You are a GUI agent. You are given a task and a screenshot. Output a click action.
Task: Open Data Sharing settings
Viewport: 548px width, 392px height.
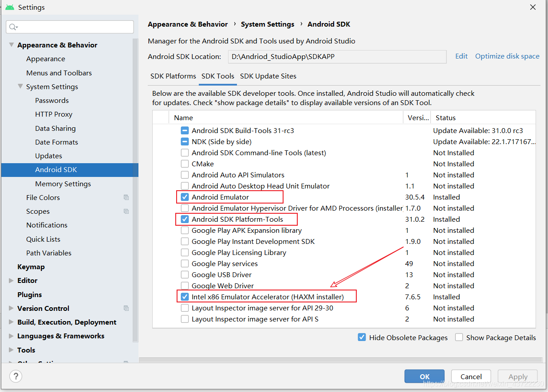(x=55, y=128)
